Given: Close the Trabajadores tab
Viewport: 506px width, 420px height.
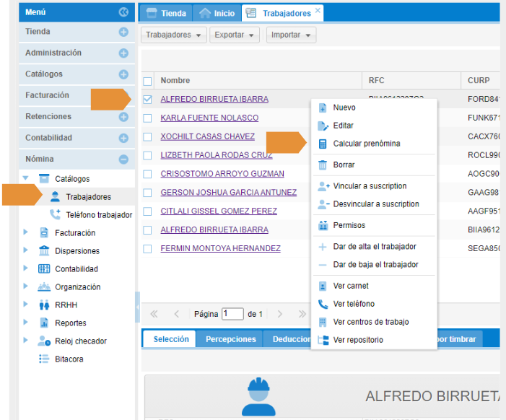Looking at the screenshot, I should tap(318, 11).
